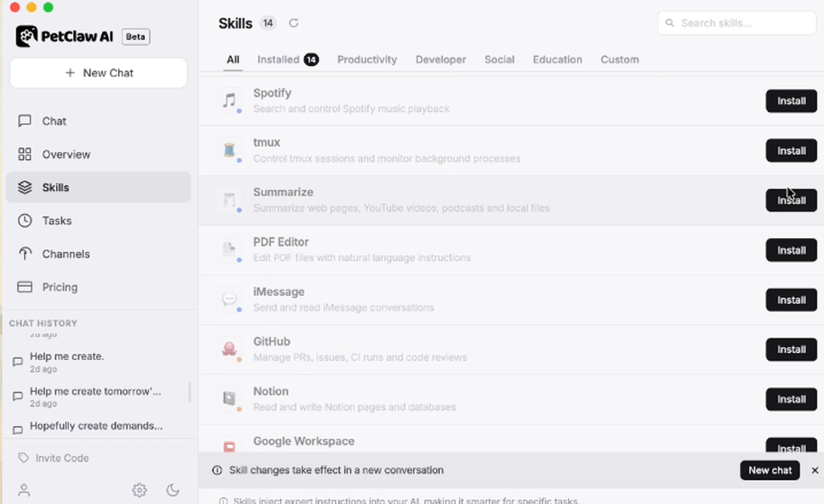Click the iMessage speech bubble icon

tap(230, 300)
